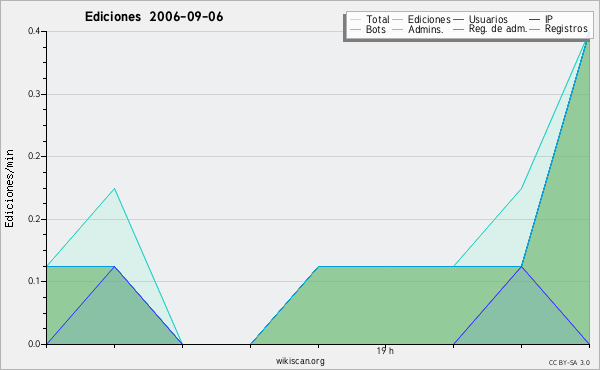Click the Reg. de adm. magenta legend line

click(458, 29)
